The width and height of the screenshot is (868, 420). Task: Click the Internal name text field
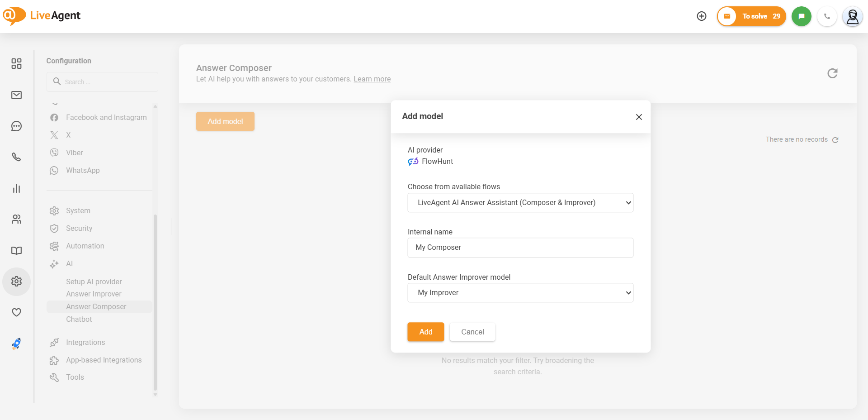(520, 248)
